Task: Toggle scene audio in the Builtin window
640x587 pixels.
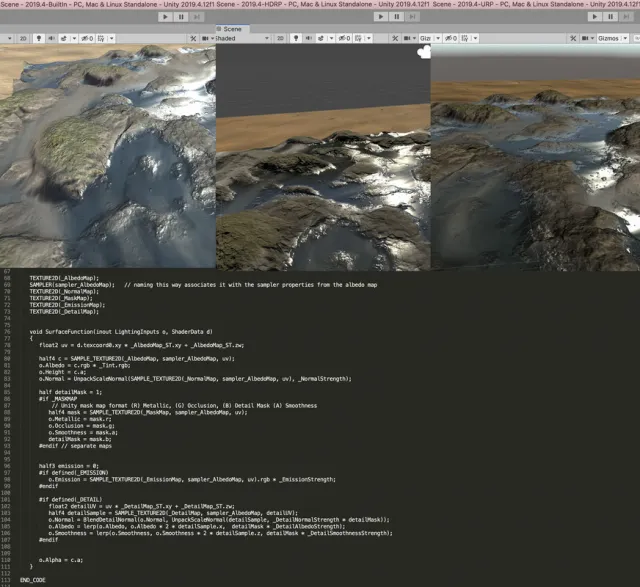Action: (51, 38)
